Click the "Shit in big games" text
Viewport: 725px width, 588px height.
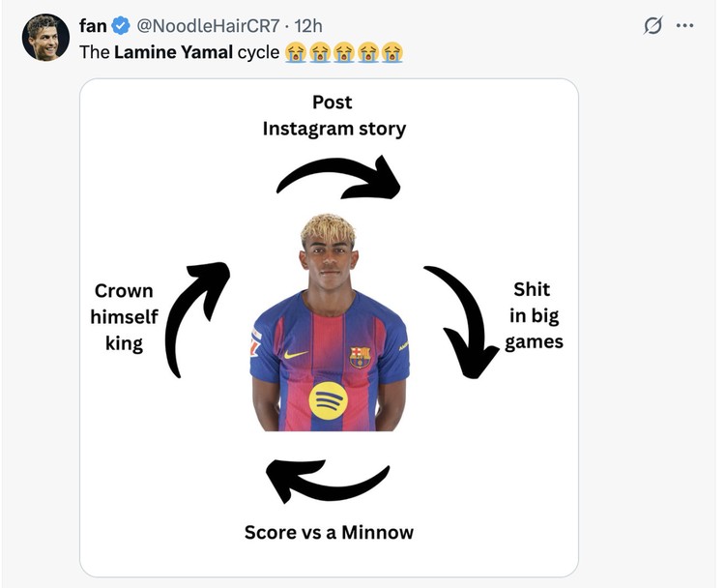pos(533,315)
